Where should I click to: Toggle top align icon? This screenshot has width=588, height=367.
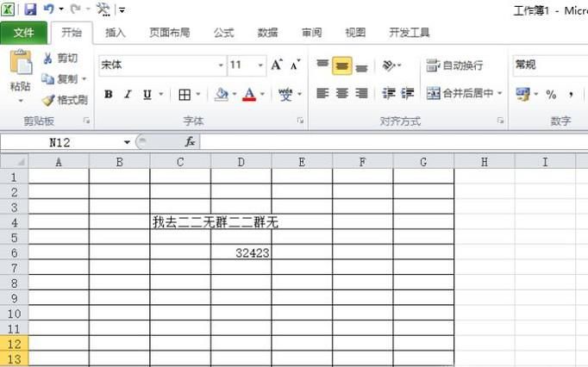point(322,65)
